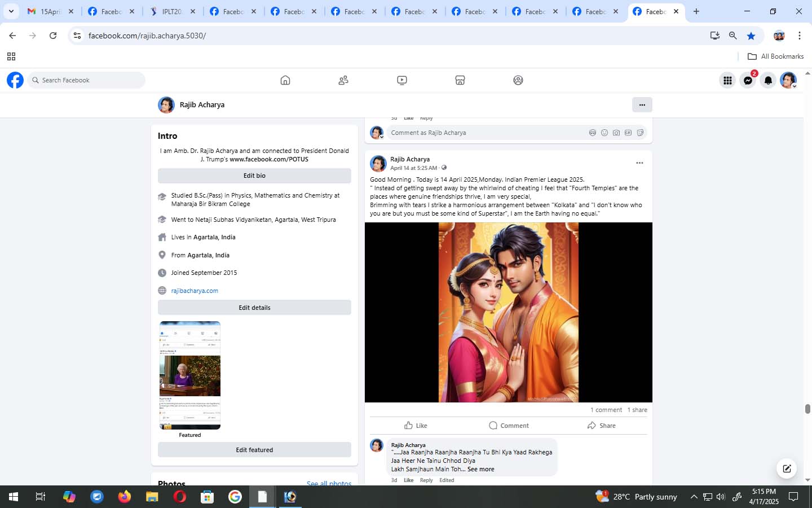Click the avatar sticker icon in comment box
The image size is (812, 508).
[593, 133]
